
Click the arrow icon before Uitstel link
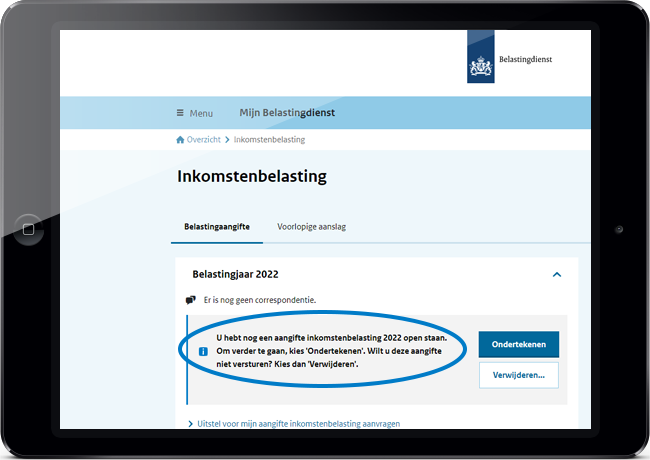(191, 424)
